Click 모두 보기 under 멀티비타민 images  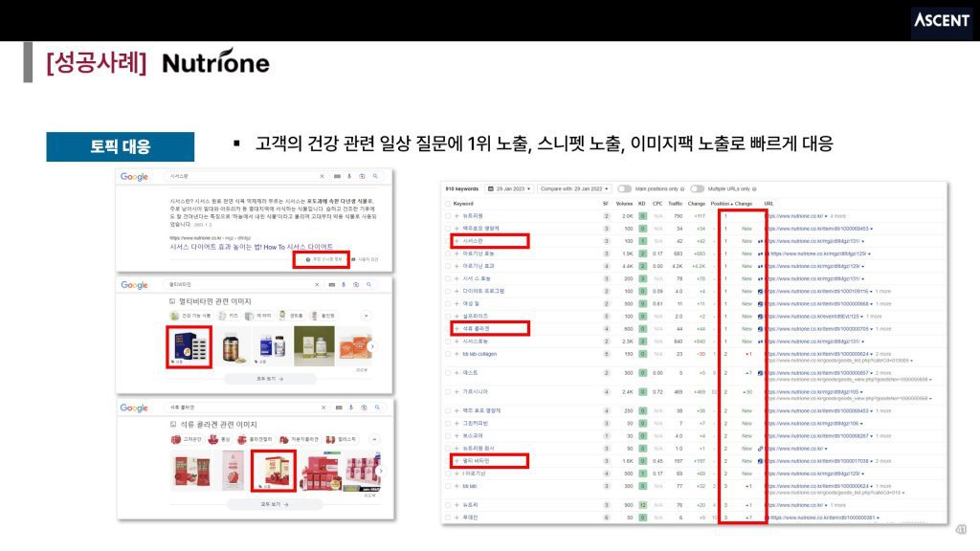(x=270, y=379)
